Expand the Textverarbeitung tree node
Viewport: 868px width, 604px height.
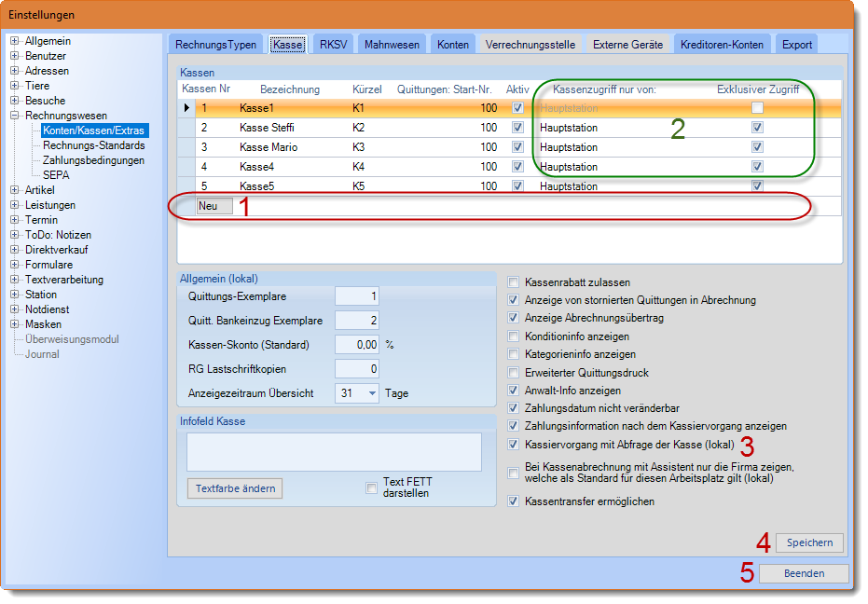(x=15, y=280)
